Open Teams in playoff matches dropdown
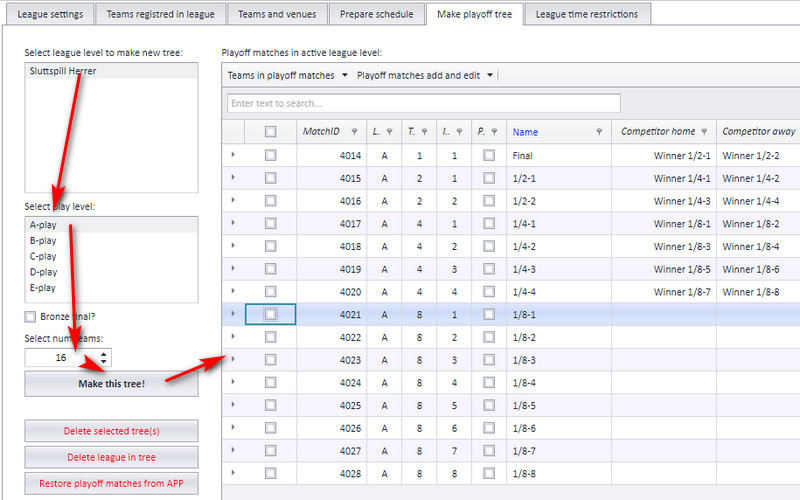Screen dimensions: 800x500 pos(287,76)
